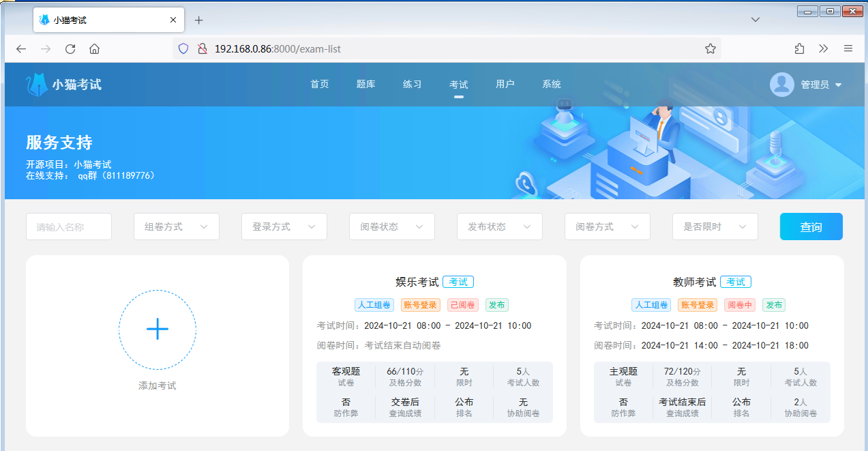The height and width of the screenshot is (451, 868).
Task: Click the administrator avatar icon
Action: point(781,85)
